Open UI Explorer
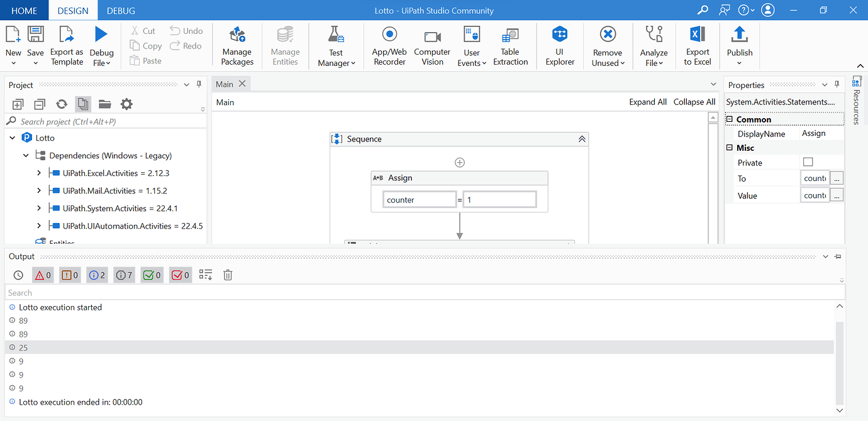This screenshot has height=421, width=868. pyautogui.click(x=559, y=45)
